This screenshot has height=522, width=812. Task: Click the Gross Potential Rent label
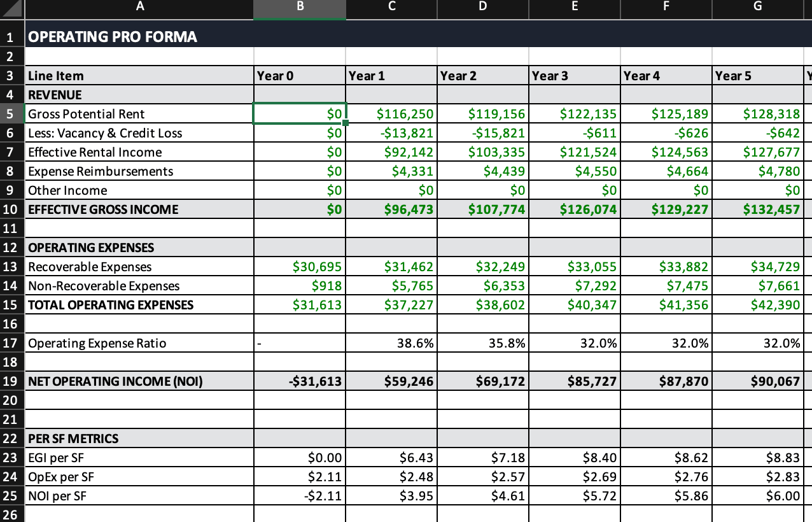(x=86, y=114)
